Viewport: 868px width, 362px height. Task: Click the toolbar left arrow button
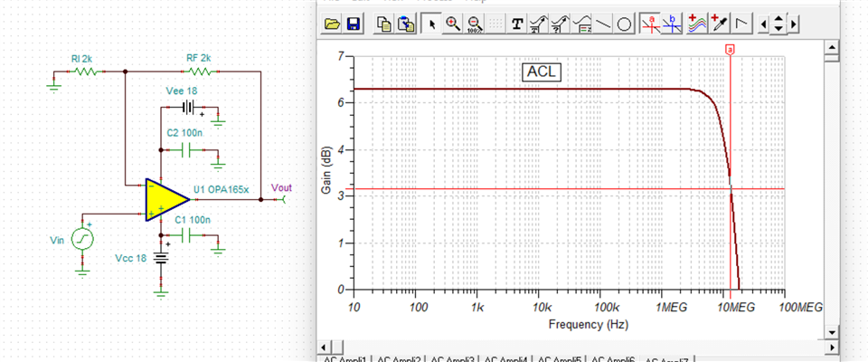[x=764, y=24]
